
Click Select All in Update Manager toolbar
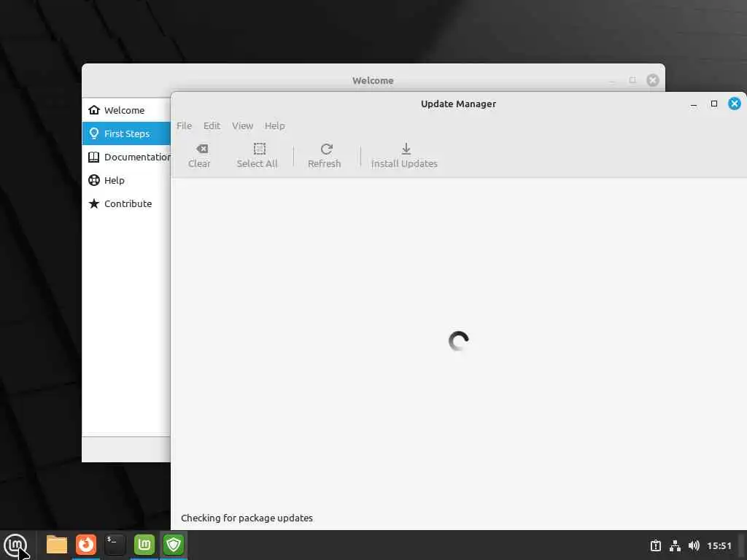pos(258,156)
